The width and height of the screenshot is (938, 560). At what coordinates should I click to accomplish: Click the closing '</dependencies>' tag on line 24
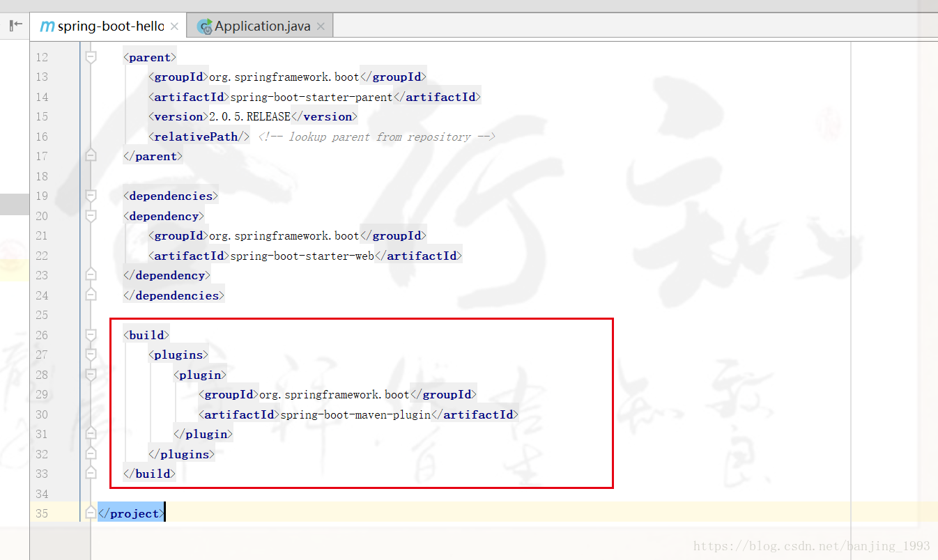tap(174, 295)
